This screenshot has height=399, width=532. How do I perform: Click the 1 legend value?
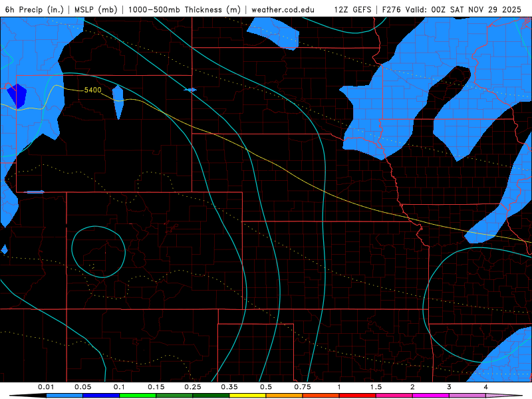tap(339, 387)
